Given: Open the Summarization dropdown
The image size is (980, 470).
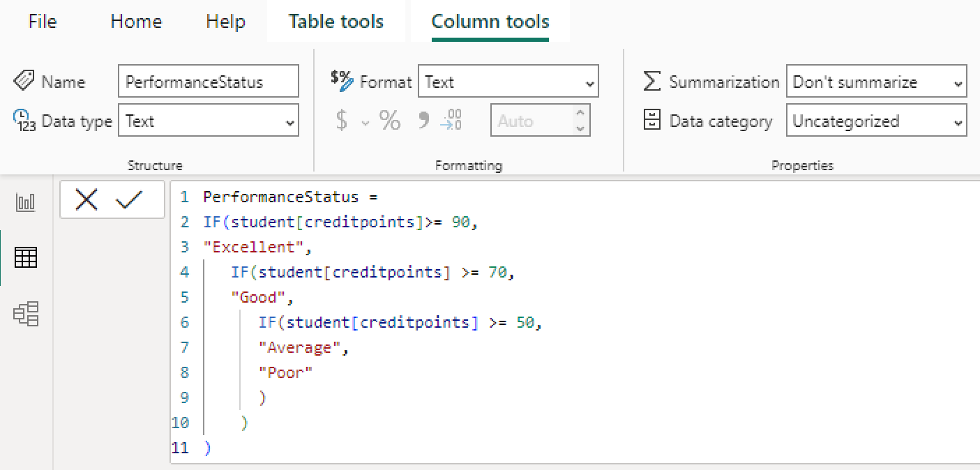Looking at the screenshot, I should [876, 82].
